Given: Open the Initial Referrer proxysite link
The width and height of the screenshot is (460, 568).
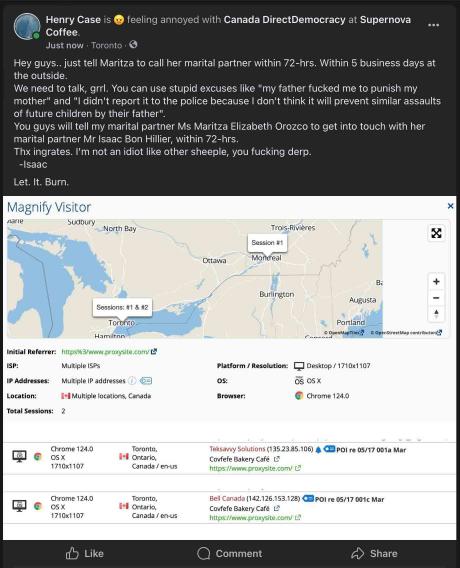Looking at the screenshot, I should [105, 352].
